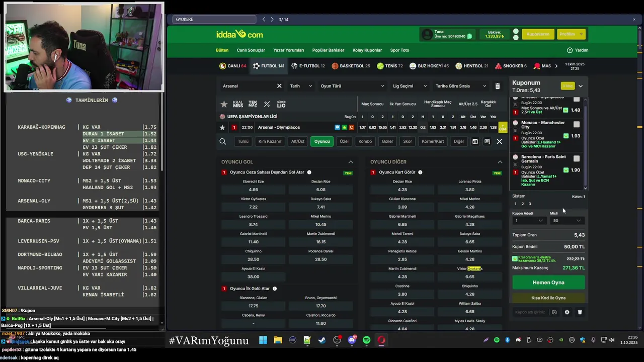Click the GYOKERE find box
The width and height of the screenshot is (644, 362).
[x=214, y=19]
